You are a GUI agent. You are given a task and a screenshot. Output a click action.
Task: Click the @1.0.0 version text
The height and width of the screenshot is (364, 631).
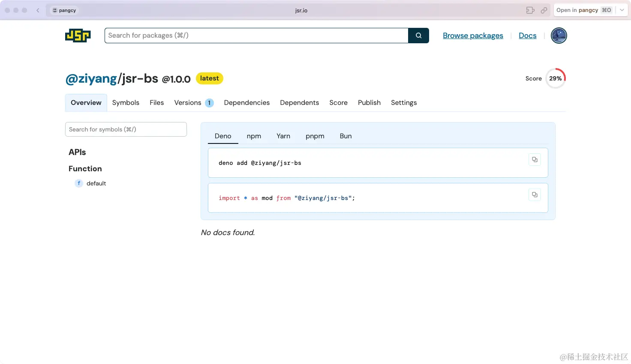coord(176,79)
